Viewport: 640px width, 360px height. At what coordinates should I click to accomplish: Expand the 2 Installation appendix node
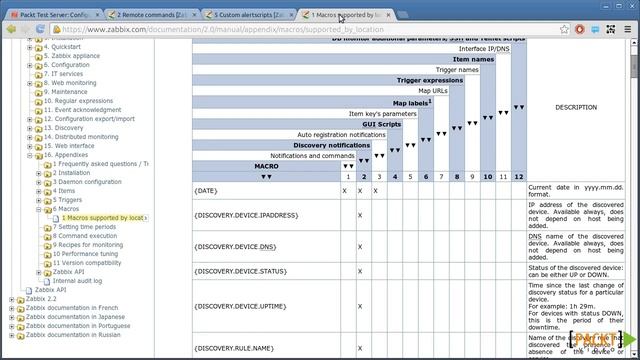(x=39, y=173)
